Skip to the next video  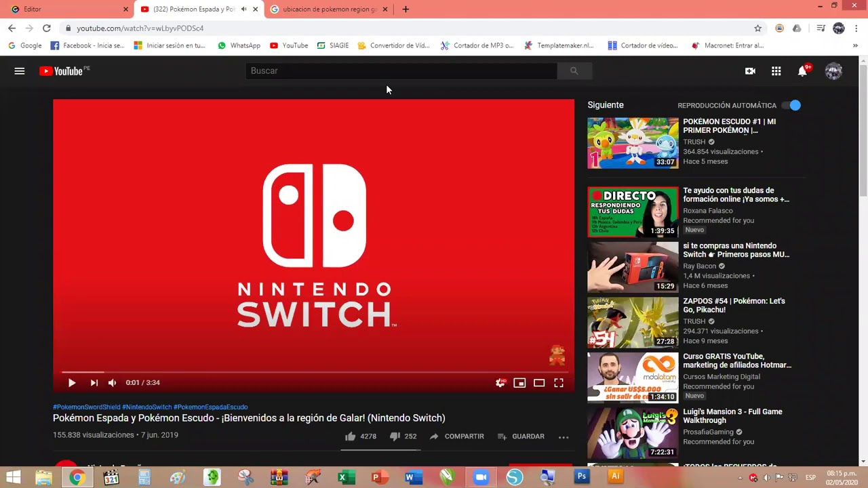point(94,383)
